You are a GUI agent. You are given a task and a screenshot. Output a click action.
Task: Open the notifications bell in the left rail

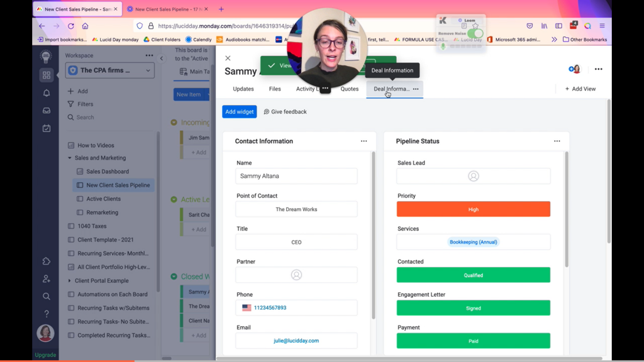47,93
